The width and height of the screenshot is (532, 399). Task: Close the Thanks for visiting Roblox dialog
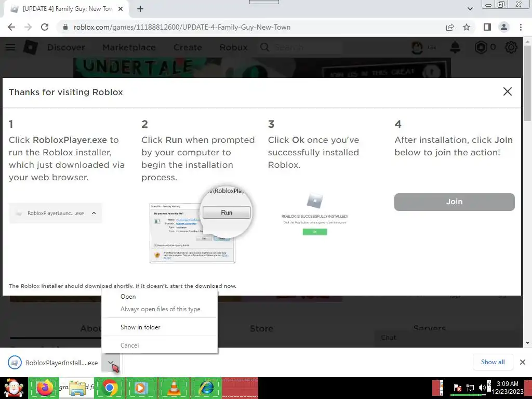[507, 91]
